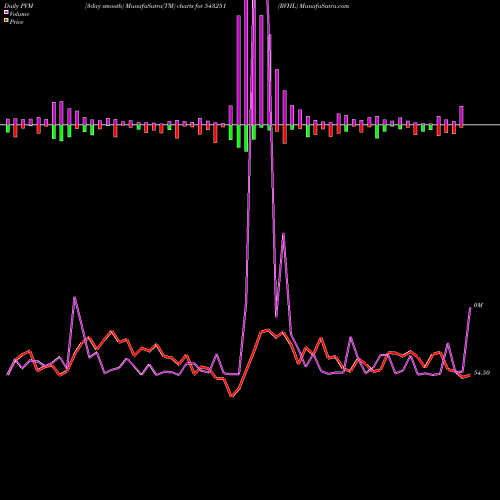500x500 pixels.
Task: Click the 'Daily PVM' chart title
Action: tap(19, 6)
